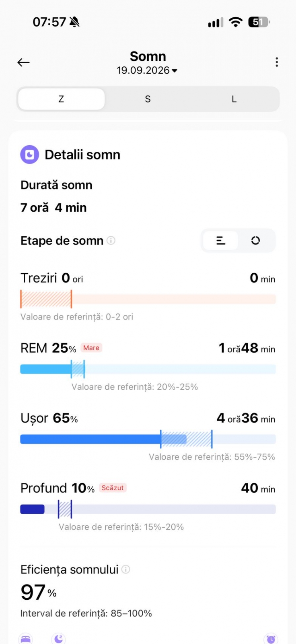Image resolution: width=296 pixels, height=644 pixels.
Task: Tap the alarm clock icon at bottom right
Action: pyautogui.click(x=271, y=639)
